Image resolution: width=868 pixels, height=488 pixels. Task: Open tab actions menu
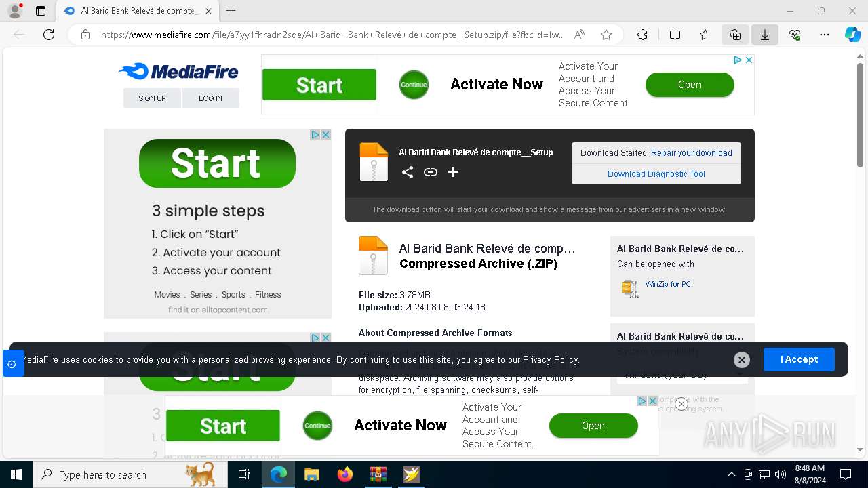point(41,11)
